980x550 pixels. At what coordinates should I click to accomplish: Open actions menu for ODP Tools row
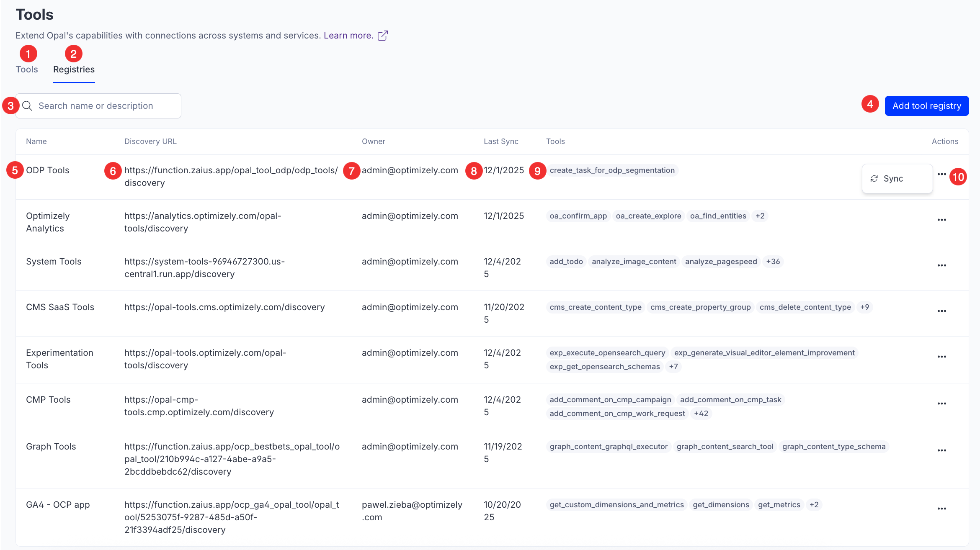(942, 174)
